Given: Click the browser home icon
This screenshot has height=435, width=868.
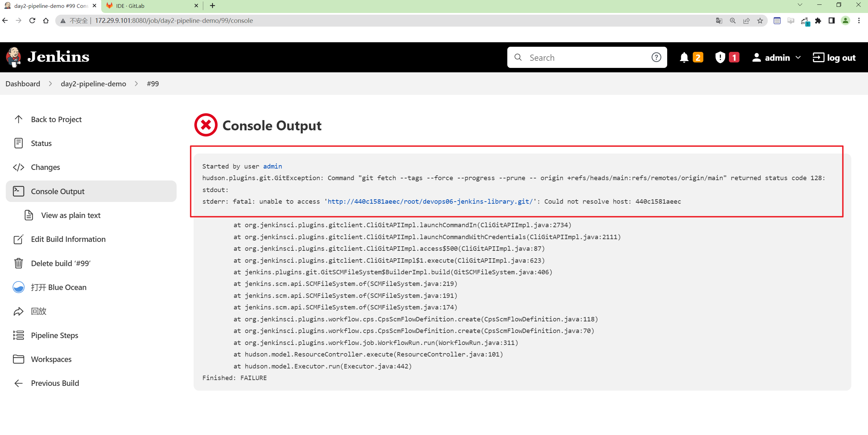Looking at the screenshot, I should pyautogui.click(x=46, y=21).
